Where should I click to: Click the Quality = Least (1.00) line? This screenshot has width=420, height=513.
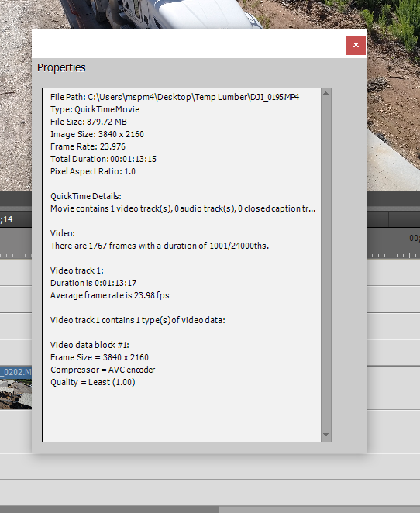(93, 382)
